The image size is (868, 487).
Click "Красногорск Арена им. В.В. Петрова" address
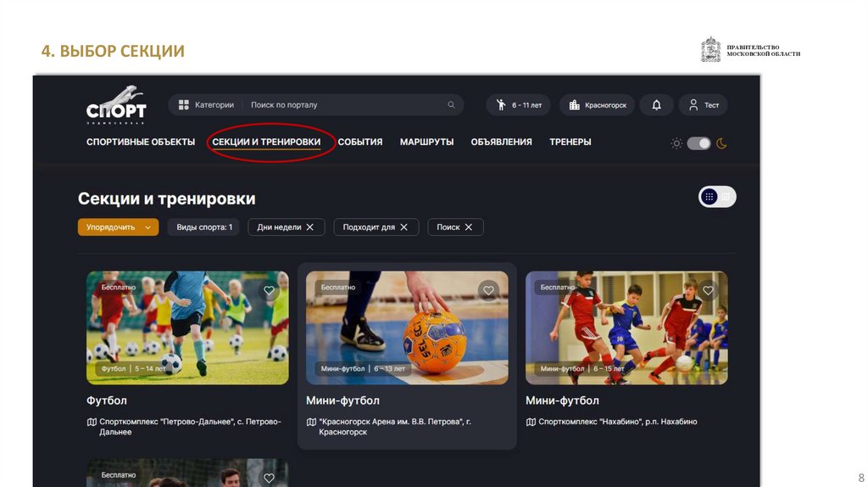pos(395,427)
